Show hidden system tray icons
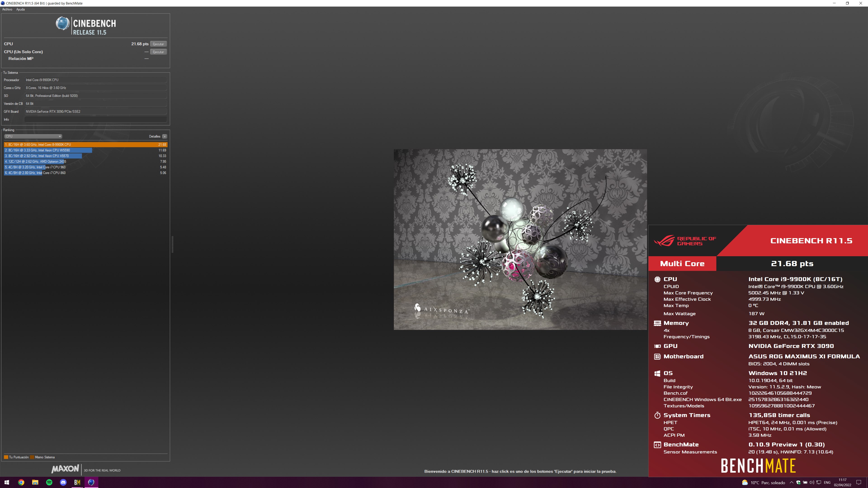 tap(792, 483)
